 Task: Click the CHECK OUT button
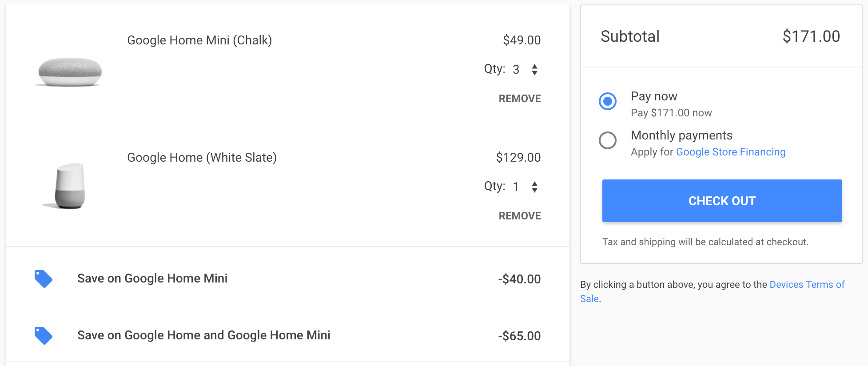tap(721, 200)
